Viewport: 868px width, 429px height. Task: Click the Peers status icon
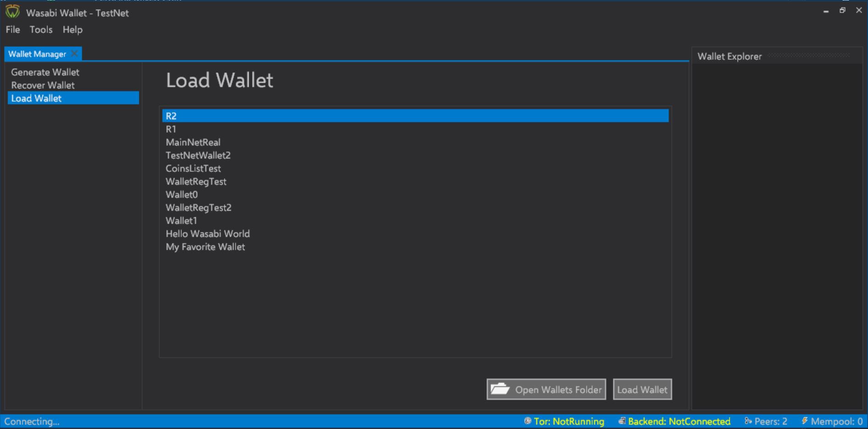tap(748, 421)
